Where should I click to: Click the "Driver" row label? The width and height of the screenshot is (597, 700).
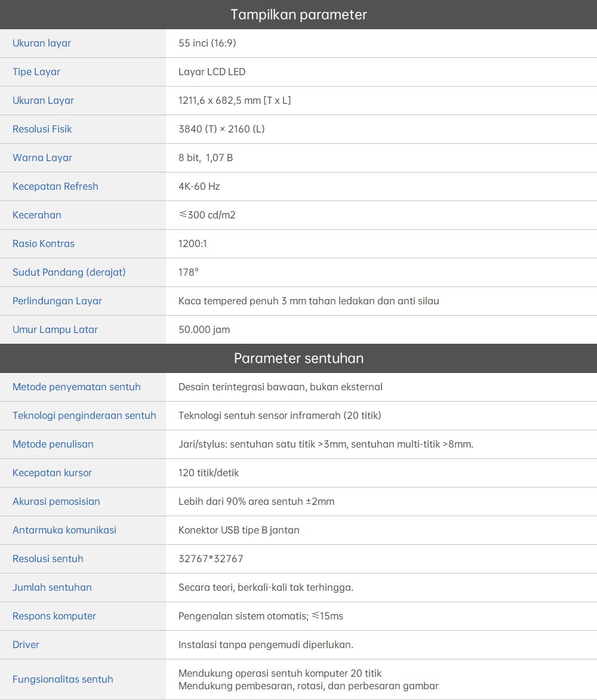click(26, 645)
